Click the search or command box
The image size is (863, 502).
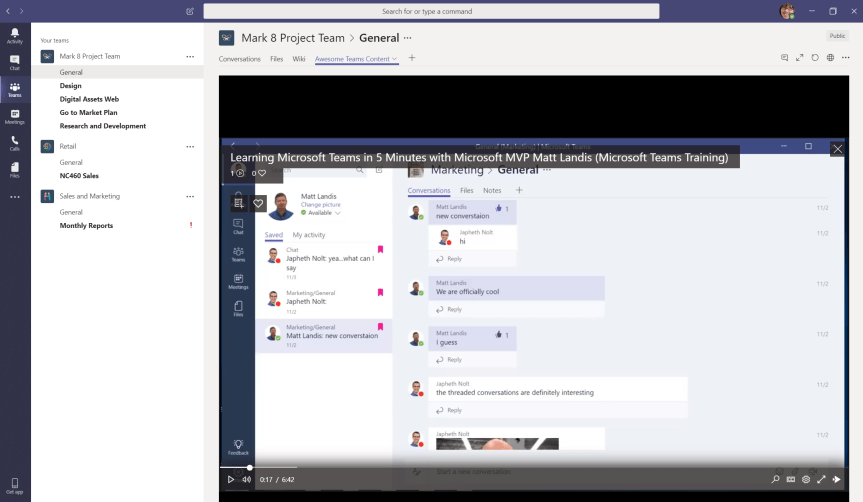(431, 11)
